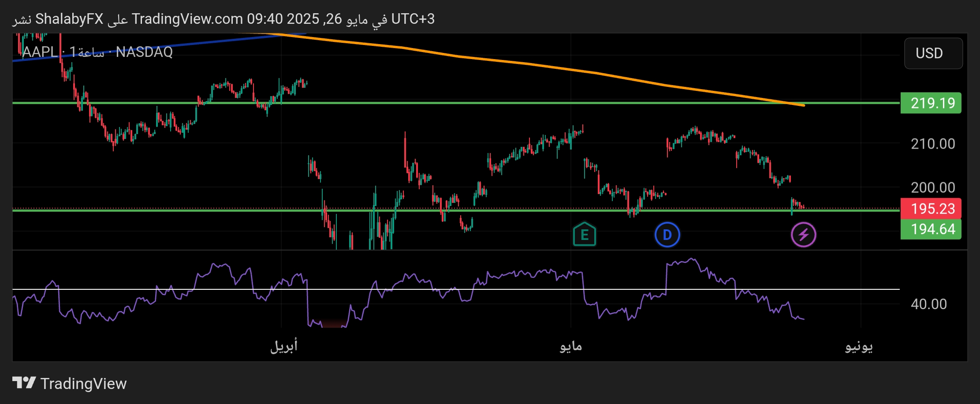Click the أبريل month label on time axis
The width and height of the screenshot is (980, 404).
(284, 346)
